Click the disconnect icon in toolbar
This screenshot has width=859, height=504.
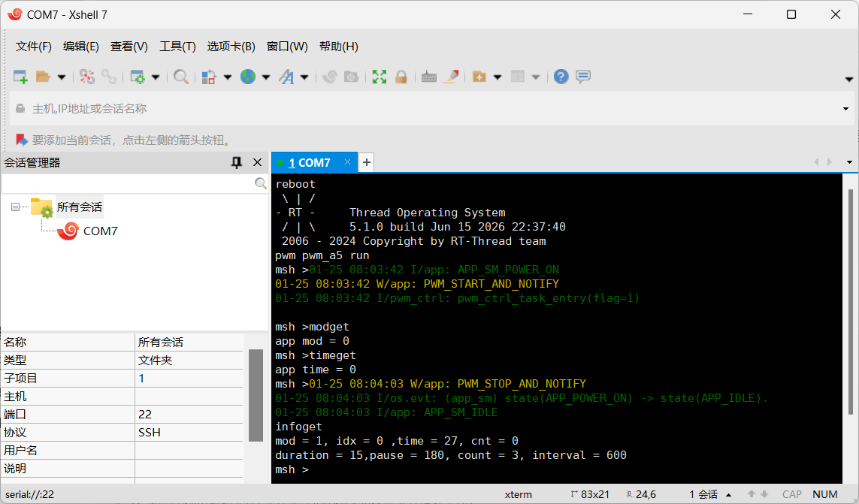(x=86, y=77)
